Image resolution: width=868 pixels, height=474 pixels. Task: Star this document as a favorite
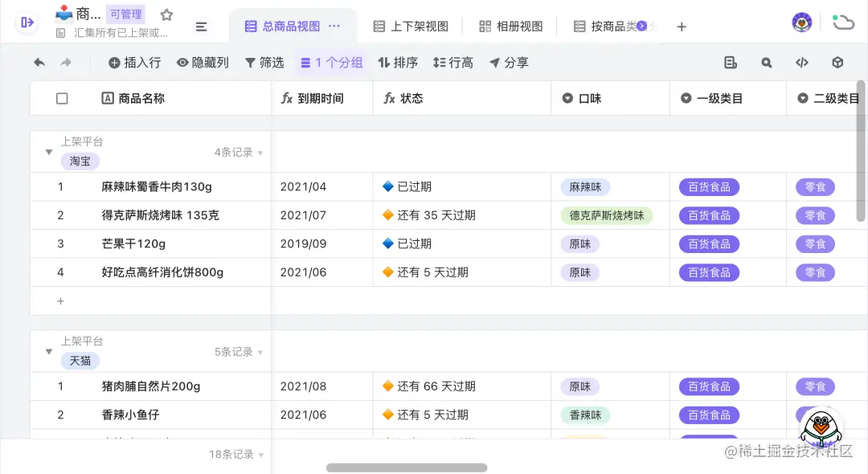click(166, 14)
